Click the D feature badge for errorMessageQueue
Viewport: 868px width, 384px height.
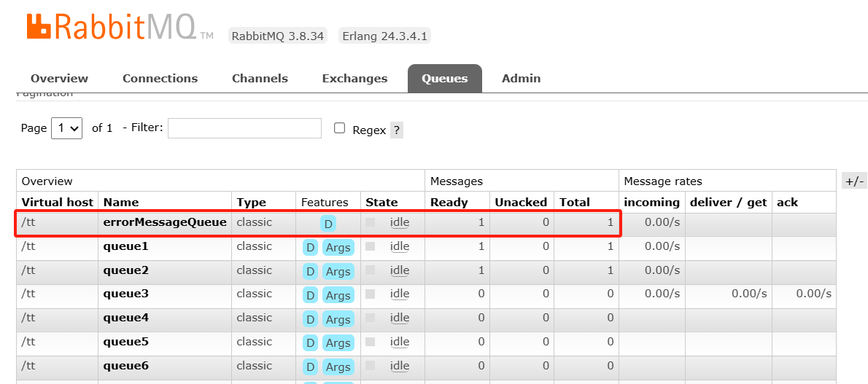(328, 224)
